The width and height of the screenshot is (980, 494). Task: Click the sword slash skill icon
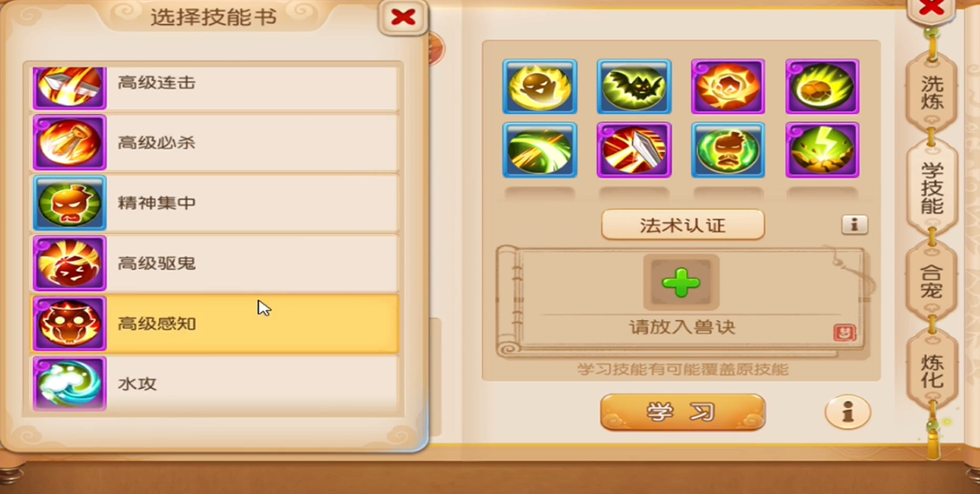634,151
